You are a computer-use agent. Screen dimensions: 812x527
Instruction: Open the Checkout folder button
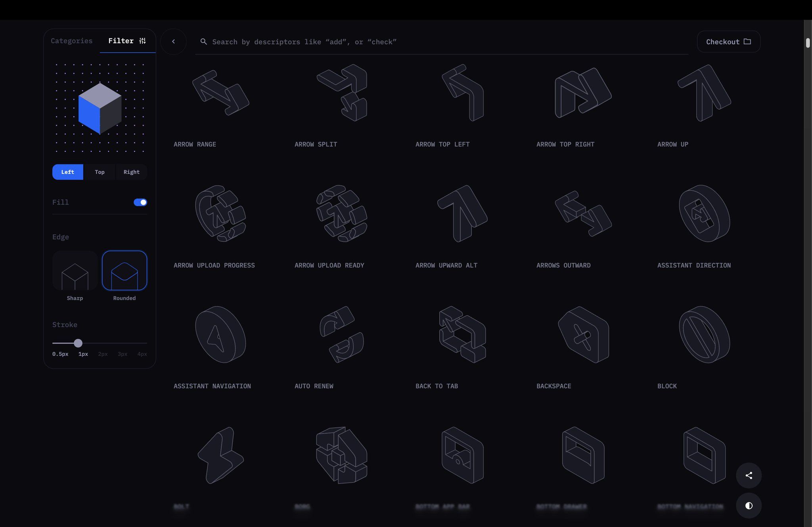click(x=728, y=42)
